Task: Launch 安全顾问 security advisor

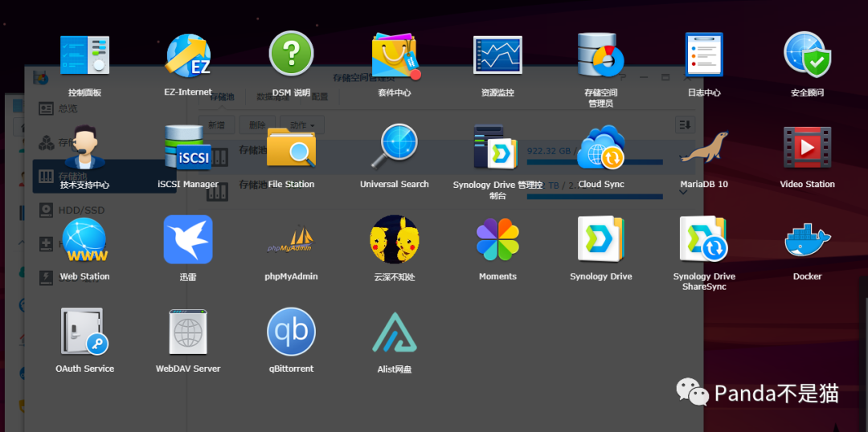Action: 807,55
